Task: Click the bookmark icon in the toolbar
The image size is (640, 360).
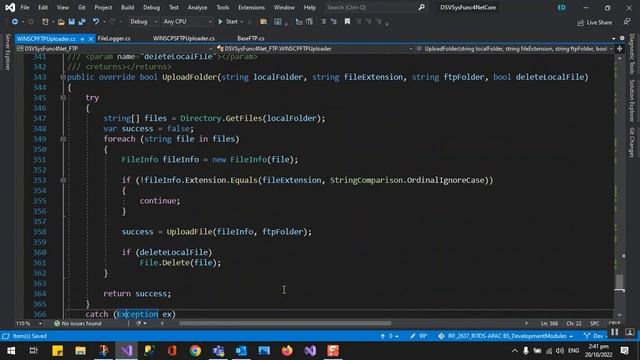Action: click(347, 22)
